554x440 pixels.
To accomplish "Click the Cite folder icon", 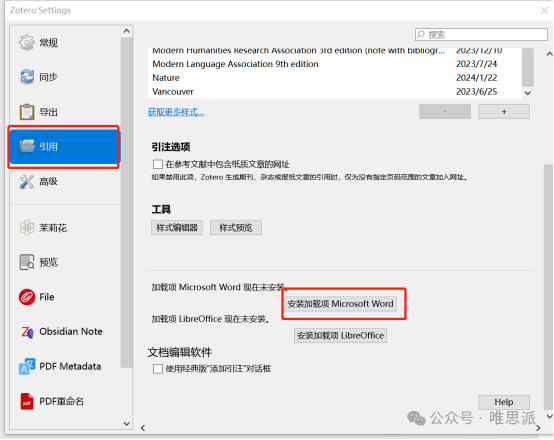I will [x=27, y=146].
